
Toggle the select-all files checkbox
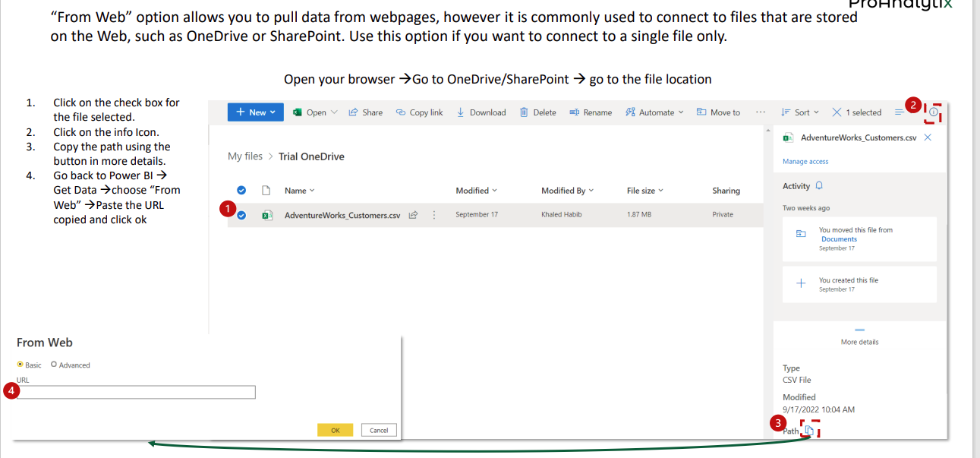(x=241, y=191)
